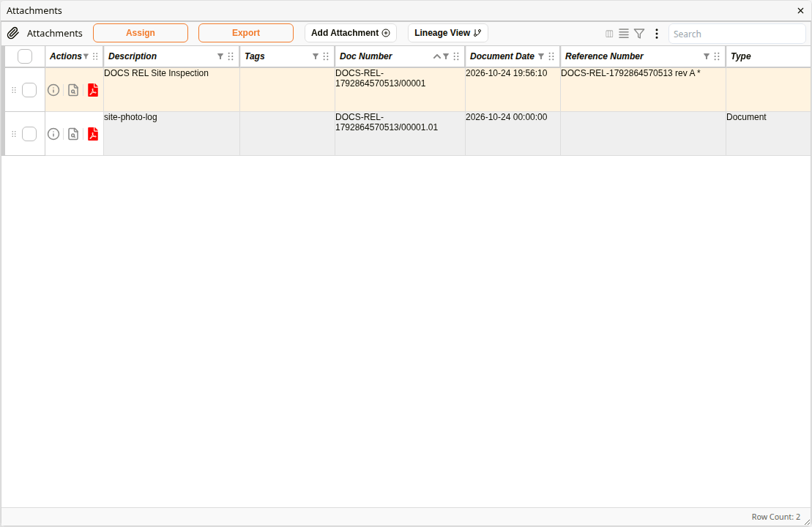Click Add Attachment button
812x527 pixels.
click(351, 33)
